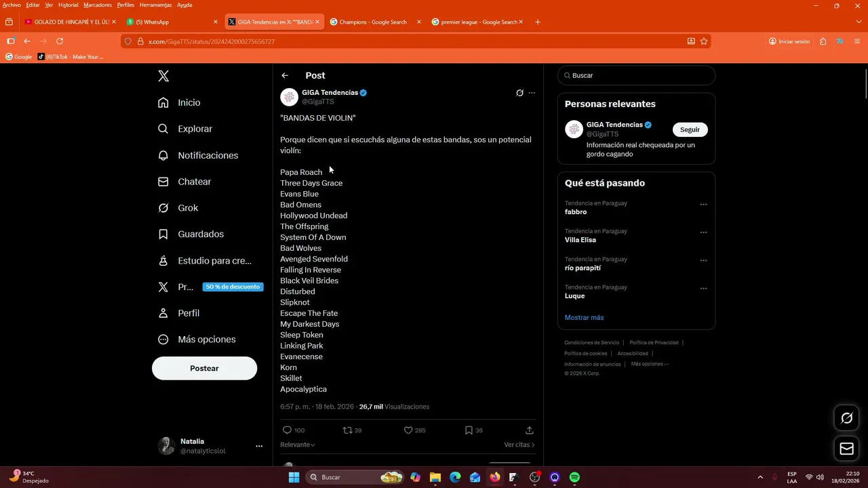Open account menu next to Natalia

[x=259, y=446]
